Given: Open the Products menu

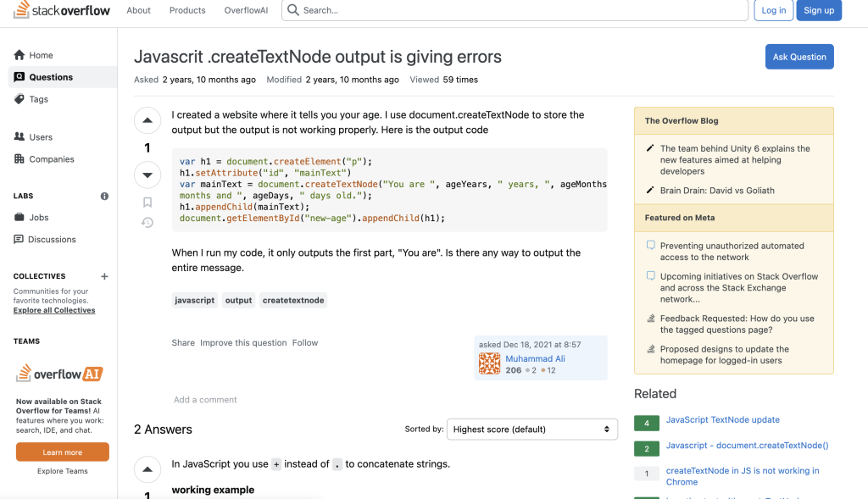Looking at the screenshot, I should tap(187, 10).
